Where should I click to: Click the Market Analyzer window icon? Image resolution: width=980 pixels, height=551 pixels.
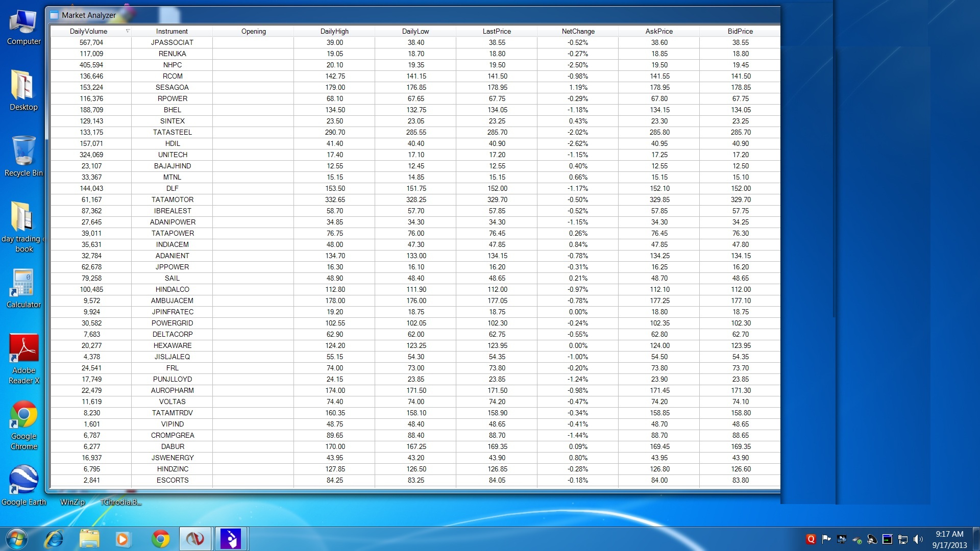[55, 15]
